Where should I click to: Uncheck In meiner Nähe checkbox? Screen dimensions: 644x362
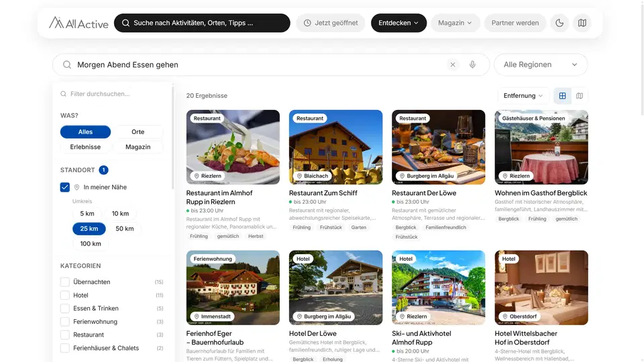[65, 187]
